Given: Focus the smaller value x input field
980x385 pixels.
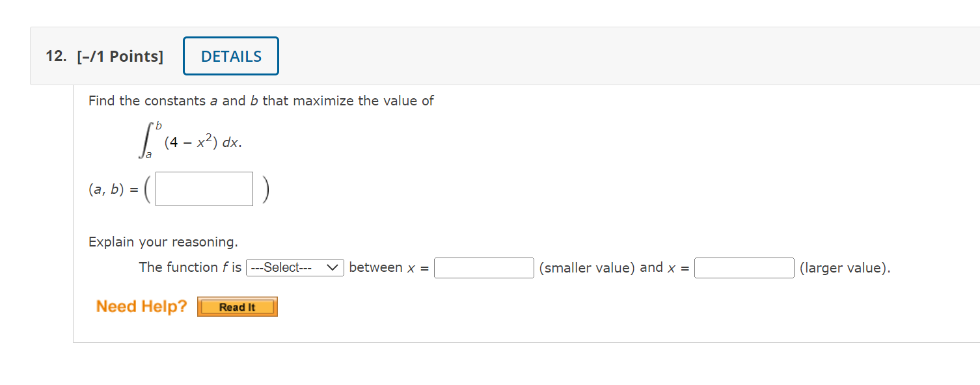Looking at the screenshot, I should pos(484,268).
